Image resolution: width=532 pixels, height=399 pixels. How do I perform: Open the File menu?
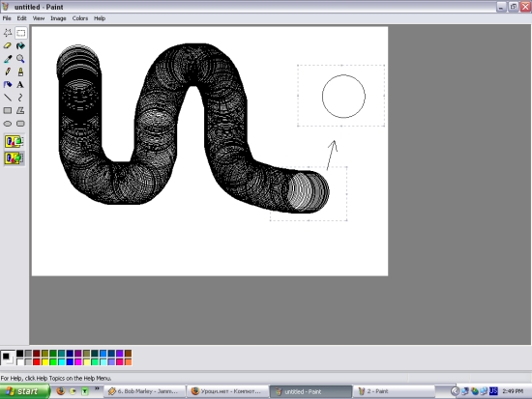tap(7, 18)
